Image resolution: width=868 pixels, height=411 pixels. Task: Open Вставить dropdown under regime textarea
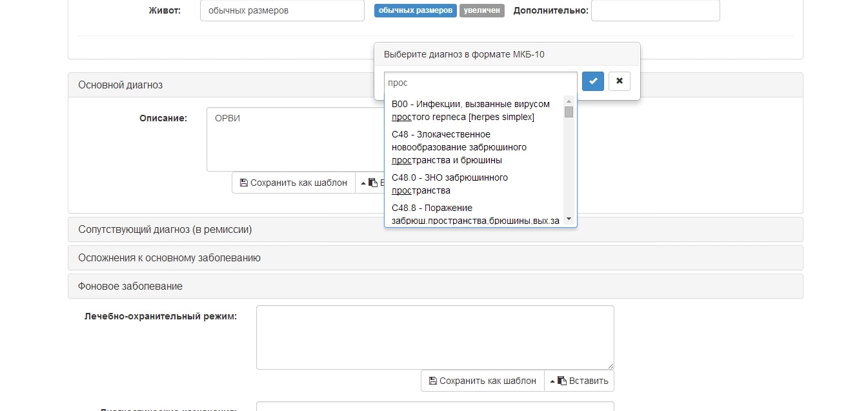pyautogui.click(x=579, y=381)
